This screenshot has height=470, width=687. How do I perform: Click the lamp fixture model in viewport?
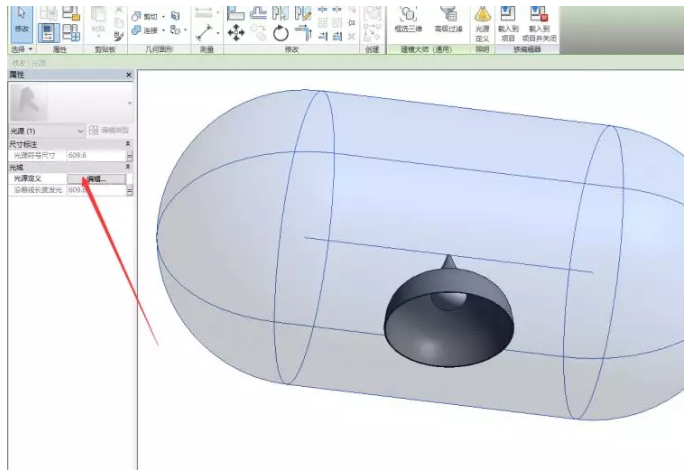[x=449, y=318]
